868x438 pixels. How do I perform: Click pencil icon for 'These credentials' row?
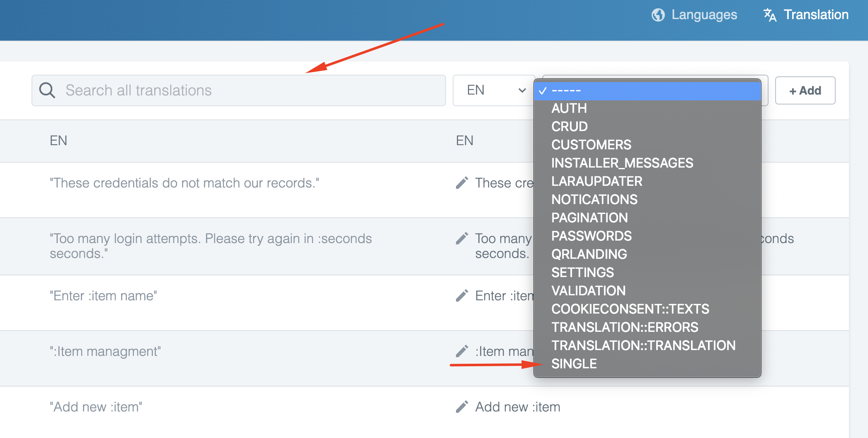(x=462, y=183)
